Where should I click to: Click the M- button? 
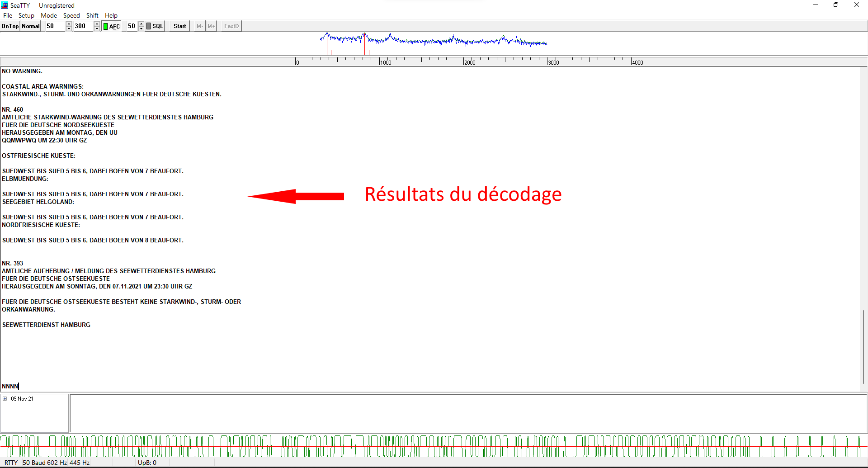tap(200, 26)
